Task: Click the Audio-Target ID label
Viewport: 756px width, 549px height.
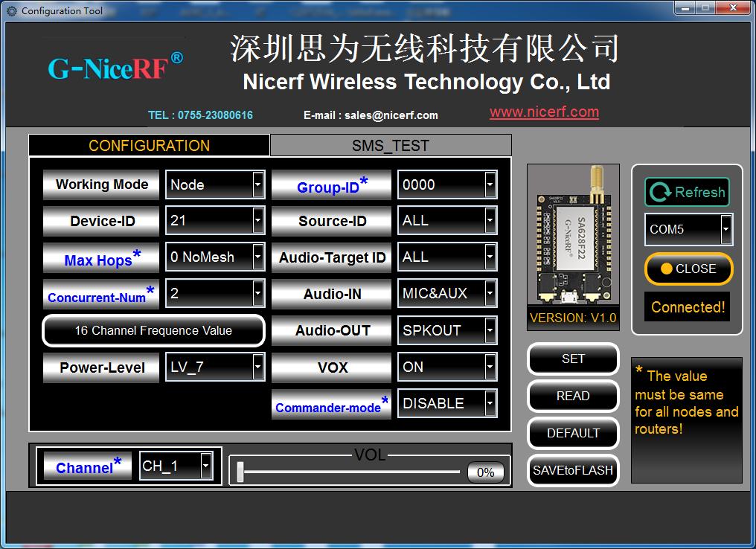Action: point(332,257)
